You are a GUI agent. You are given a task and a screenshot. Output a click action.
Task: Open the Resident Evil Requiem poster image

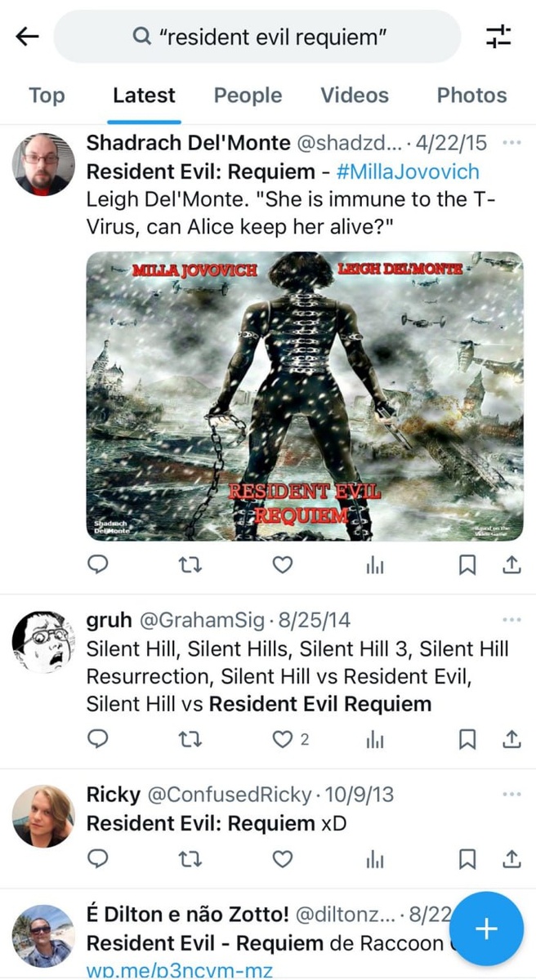[305, 396]
